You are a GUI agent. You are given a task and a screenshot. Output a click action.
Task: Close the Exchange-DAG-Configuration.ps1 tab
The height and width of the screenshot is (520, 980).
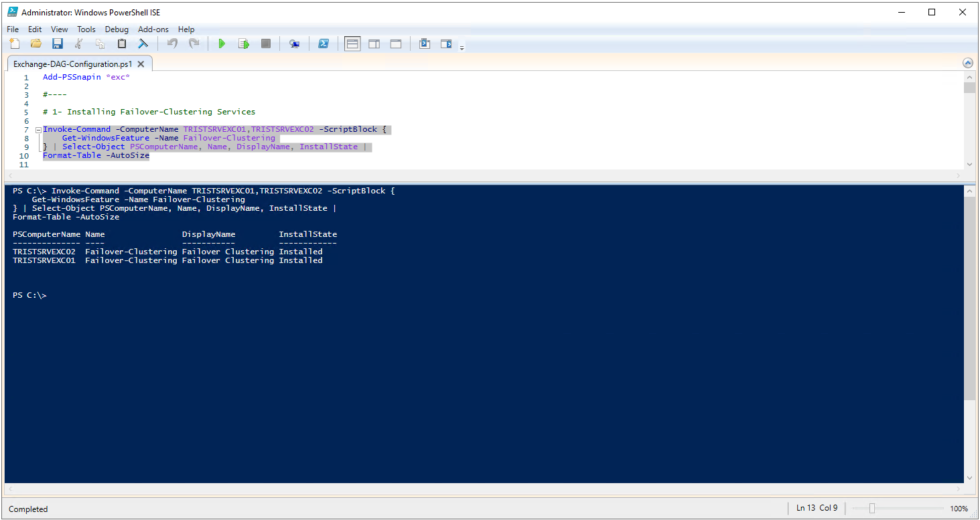click(x=141, y=64)
